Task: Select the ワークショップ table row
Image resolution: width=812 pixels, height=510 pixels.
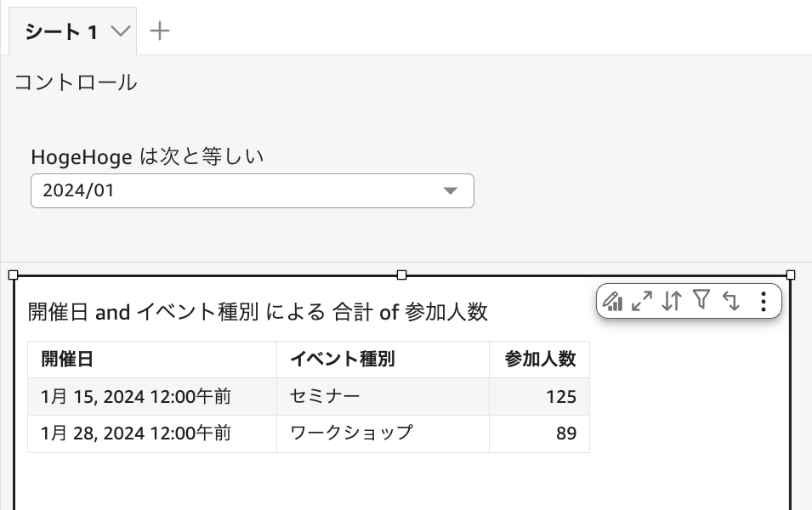Action: click(255, 433)
